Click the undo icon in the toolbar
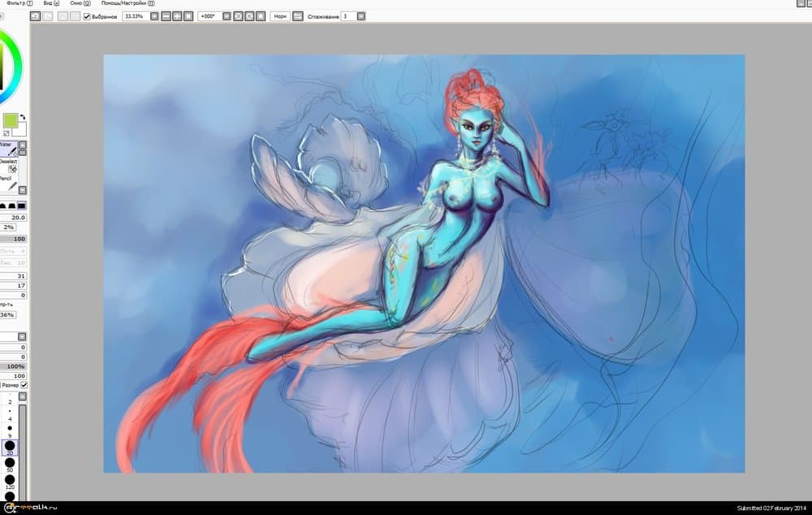Screen dimensions: 812x515 [x=34, y=16]
